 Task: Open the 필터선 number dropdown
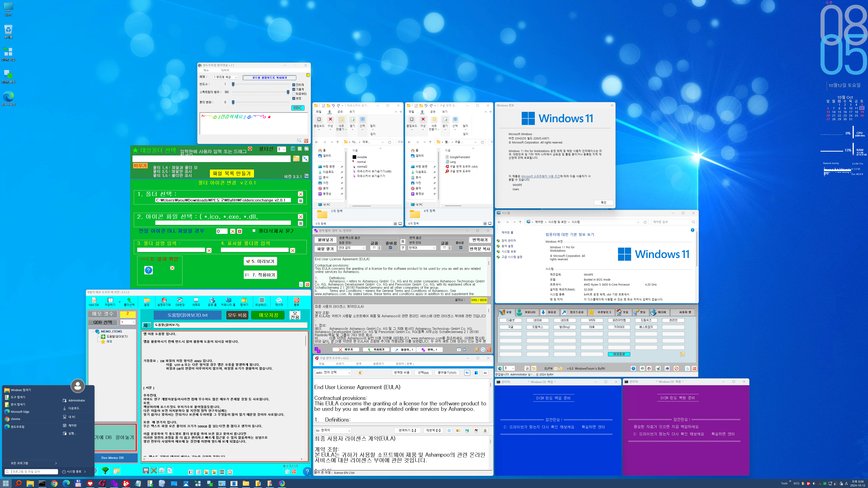point(282,149)
